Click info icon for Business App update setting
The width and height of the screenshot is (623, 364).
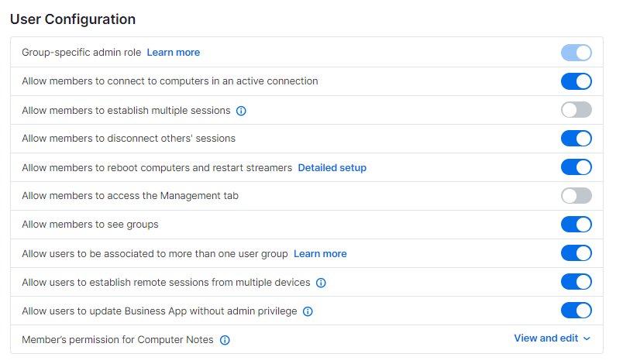click(x=308, y=311)
